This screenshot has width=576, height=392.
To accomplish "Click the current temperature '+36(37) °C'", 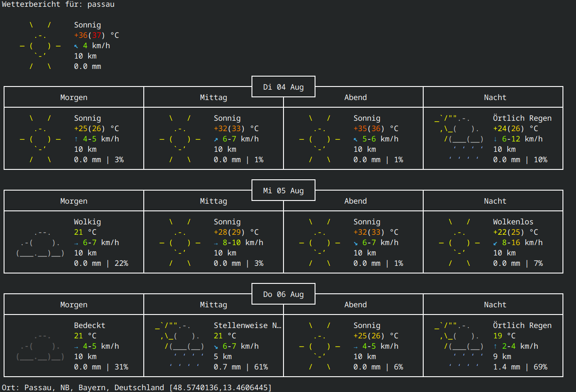I will pos(96,35).
